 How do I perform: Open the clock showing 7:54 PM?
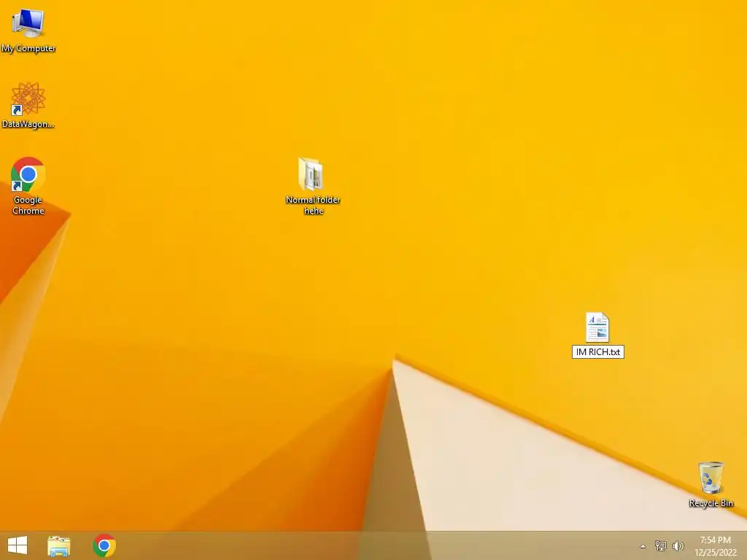(x=716, y=546)
